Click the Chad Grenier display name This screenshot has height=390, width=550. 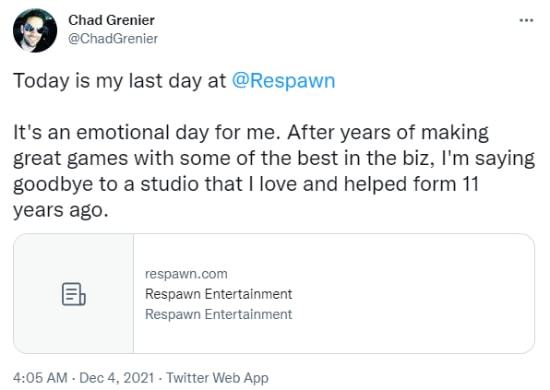pos(111,20)
